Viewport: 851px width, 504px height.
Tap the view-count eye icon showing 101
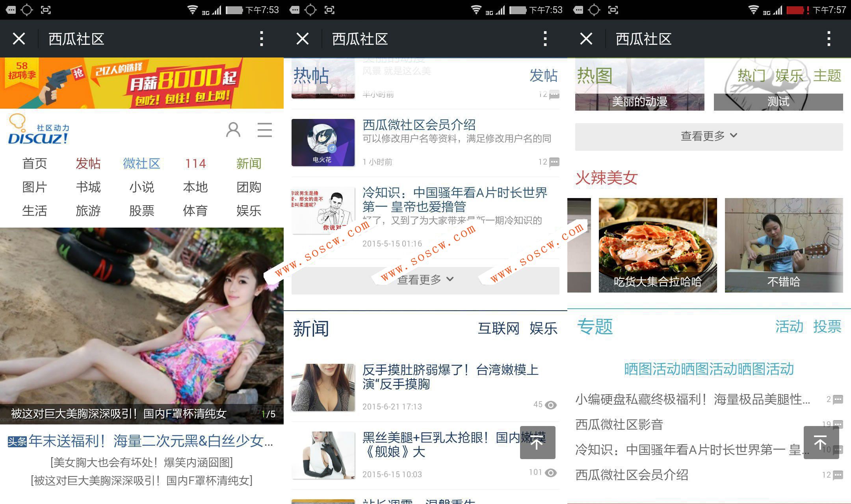551,472
